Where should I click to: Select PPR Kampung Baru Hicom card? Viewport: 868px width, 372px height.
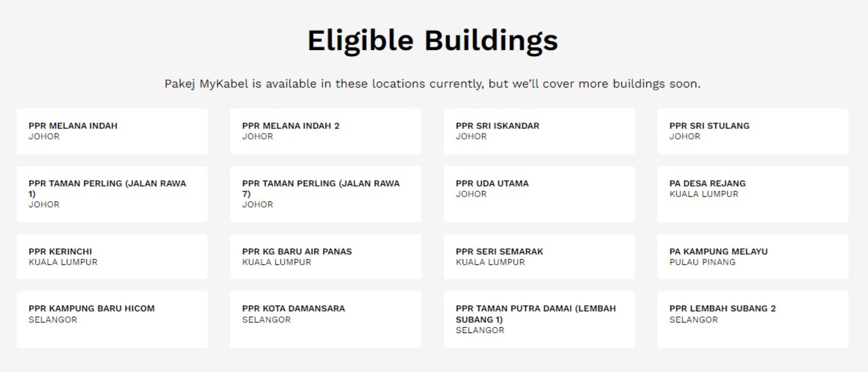coord(112,320)
